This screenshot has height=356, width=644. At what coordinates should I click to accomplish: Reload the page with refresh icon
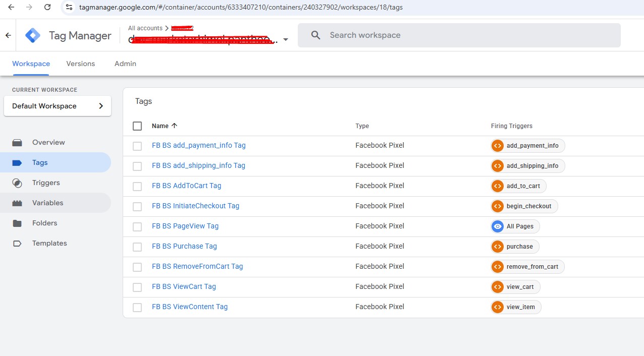tap(47, 7)
